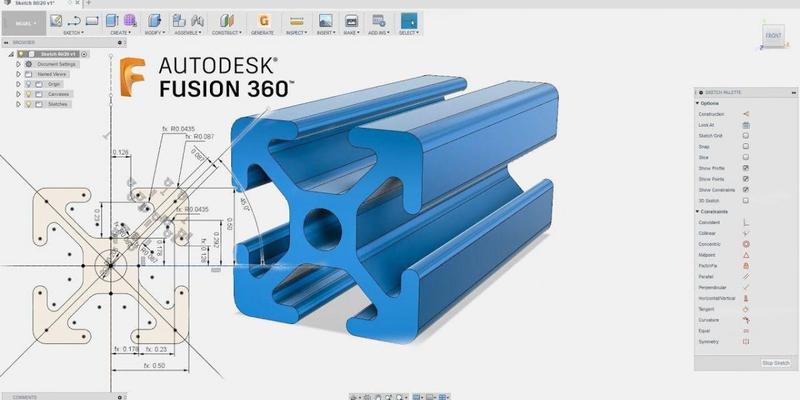800x400 pixels.
Task: Apply the Concentric constraint icon
Action: (746, 244)
